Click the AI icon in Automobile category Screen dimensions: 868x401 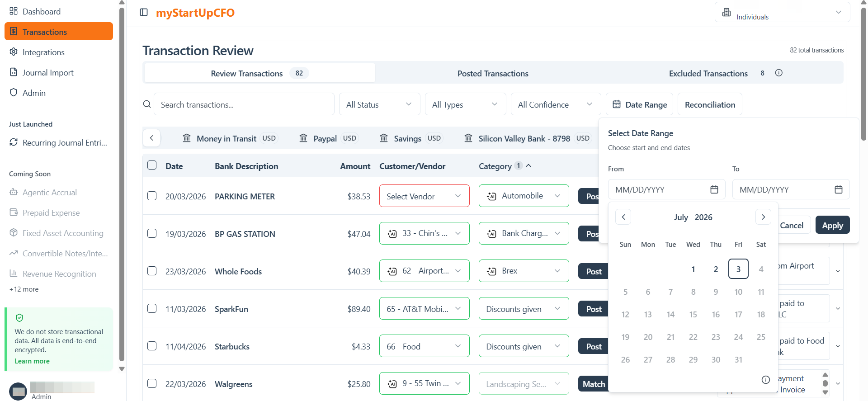tap(491, 196)
